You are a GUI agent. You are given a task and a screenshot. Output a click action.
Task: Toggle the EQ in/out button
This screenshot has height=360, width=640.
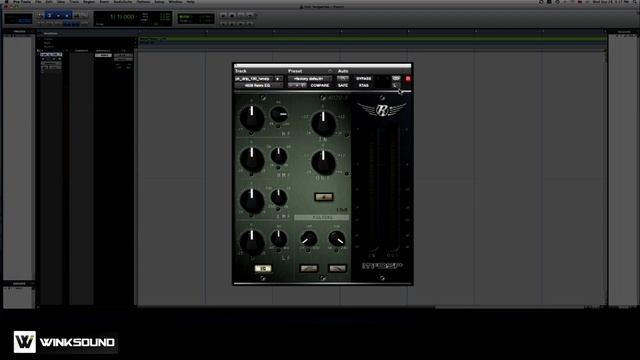263,268
